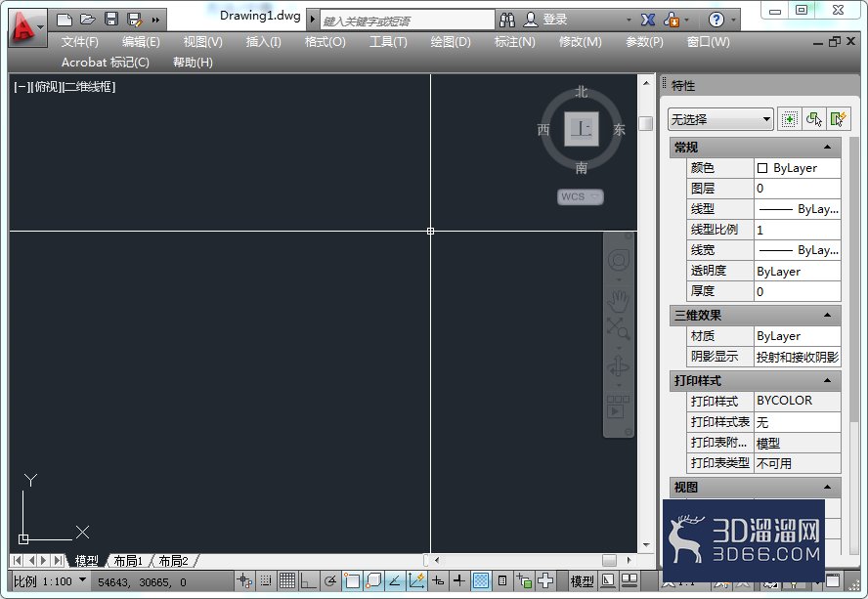Toggle Ortho Mode in status bar

pos(308,580)
